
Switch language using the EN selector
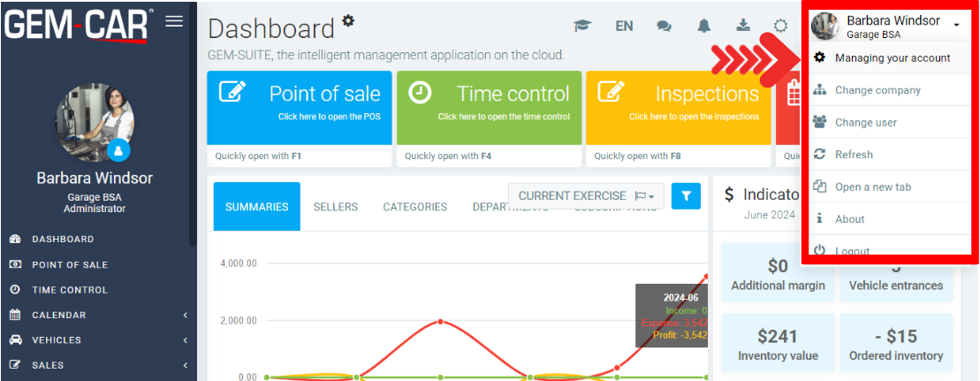pyautogui.click(x=624, y=27)
